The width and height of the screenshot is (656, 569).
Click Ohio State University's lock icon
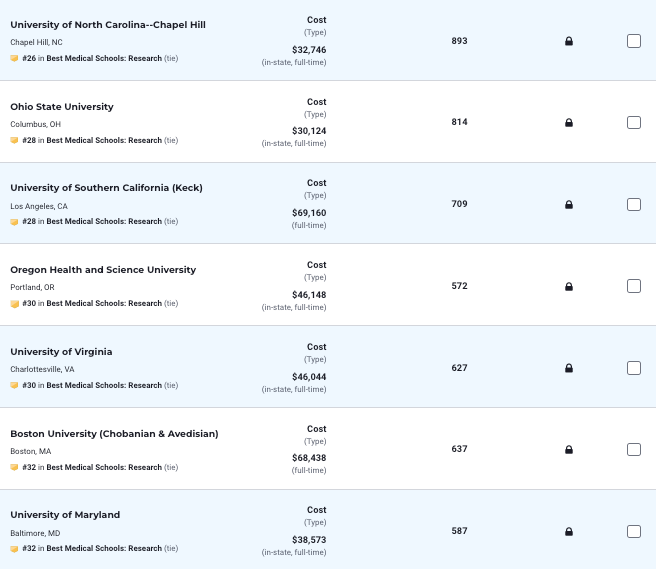point(569,123)
